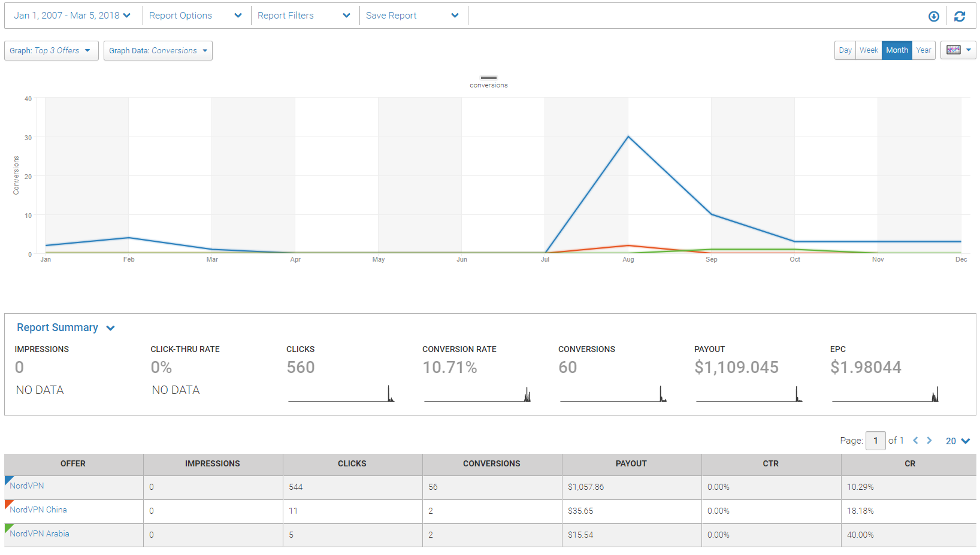Click payout value $15.54

pyautogui.click(x=580, y=535)
